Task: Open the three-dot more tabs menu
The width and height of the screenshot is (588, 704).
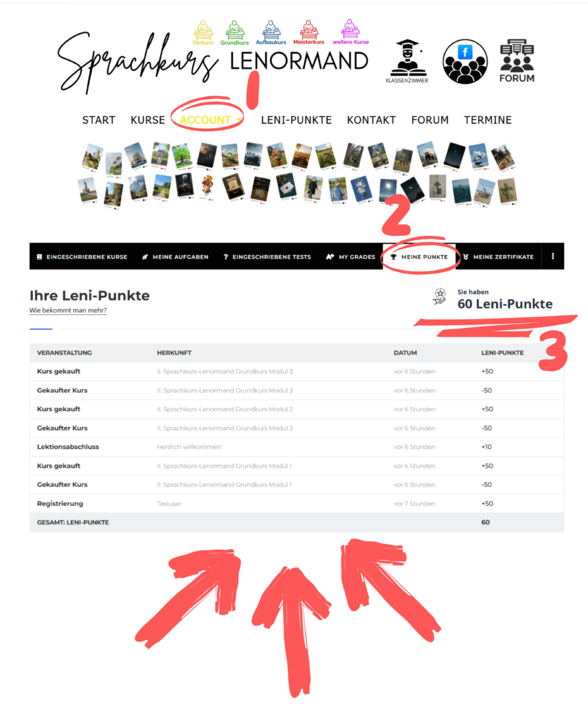Action: 552,256
